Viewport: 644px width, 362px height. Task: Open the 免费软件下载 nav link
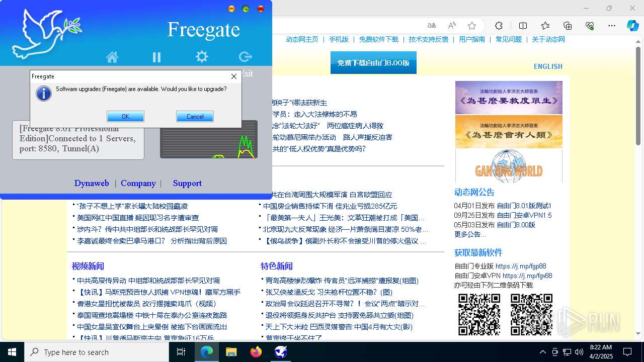(378, 39)
